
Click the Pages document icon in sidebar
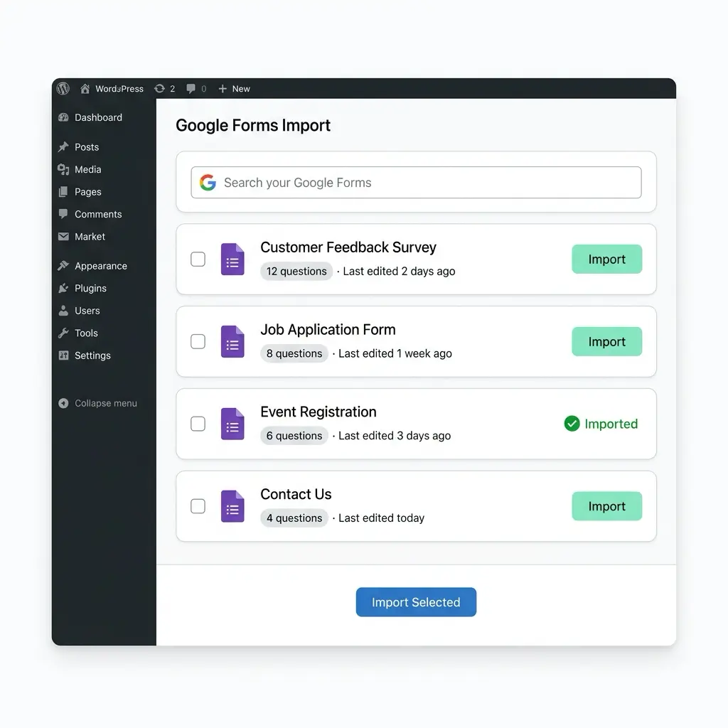click(x=63, y=192)
